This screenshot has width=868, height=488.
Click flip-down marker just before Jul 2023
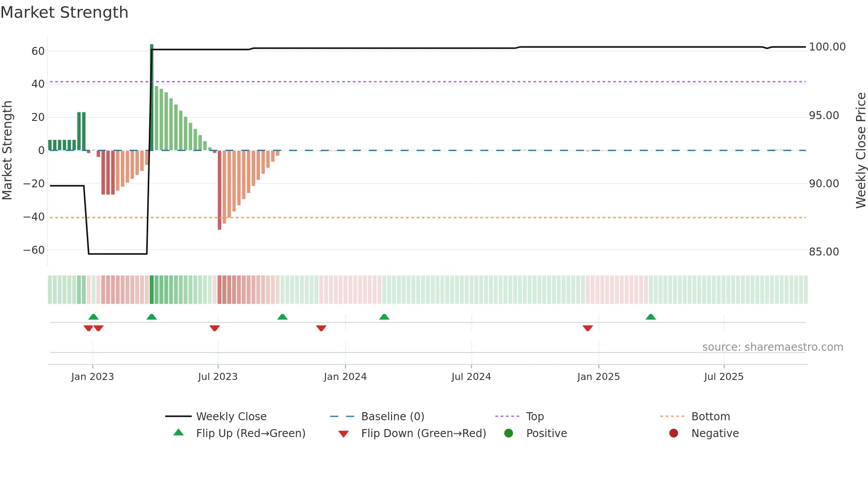click(x=215, y=328)
